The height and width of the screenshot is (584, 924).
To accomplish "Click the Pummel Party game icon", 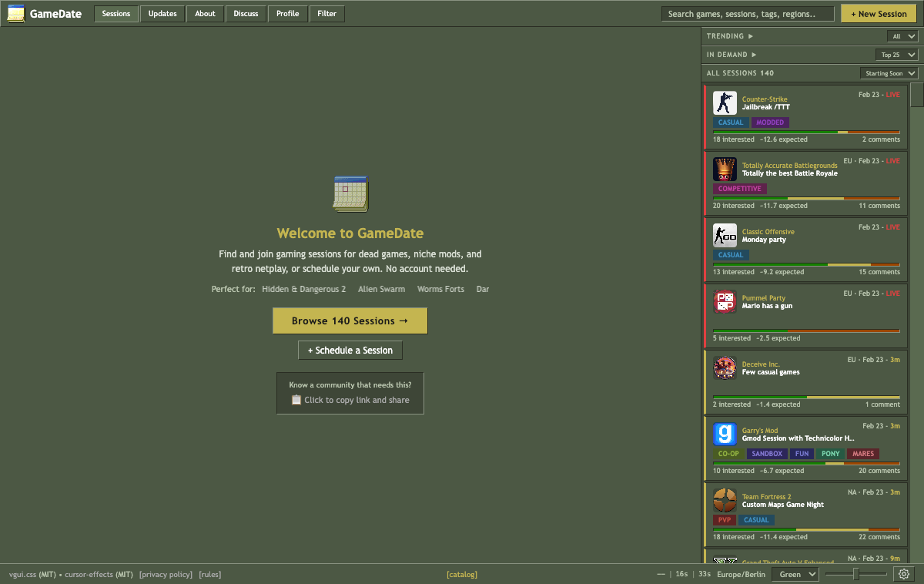I will [x=725, y=301].
